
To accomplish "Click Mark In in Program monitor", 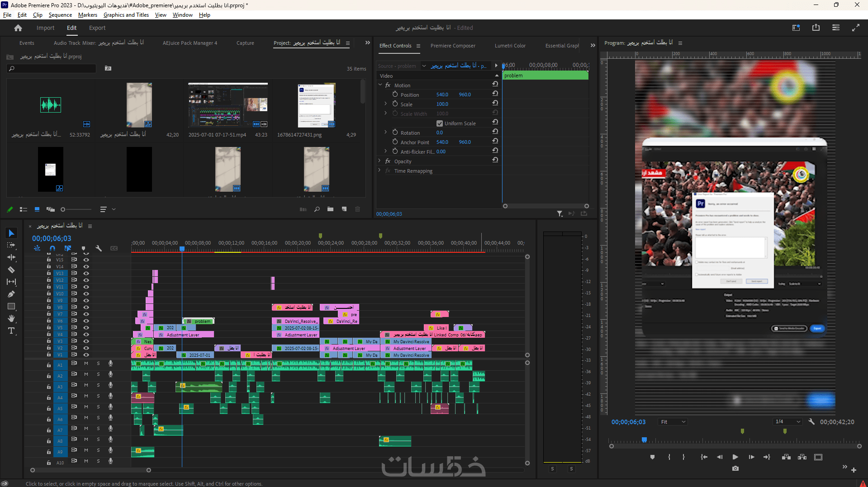I will (x=669, y=457).
